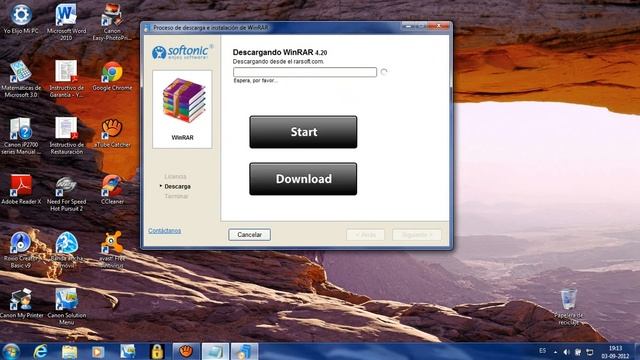The width and height of the screenshot is (640, 360).
Task: Select the Descarga step in sidebar
Action: (x=177, y=187)
